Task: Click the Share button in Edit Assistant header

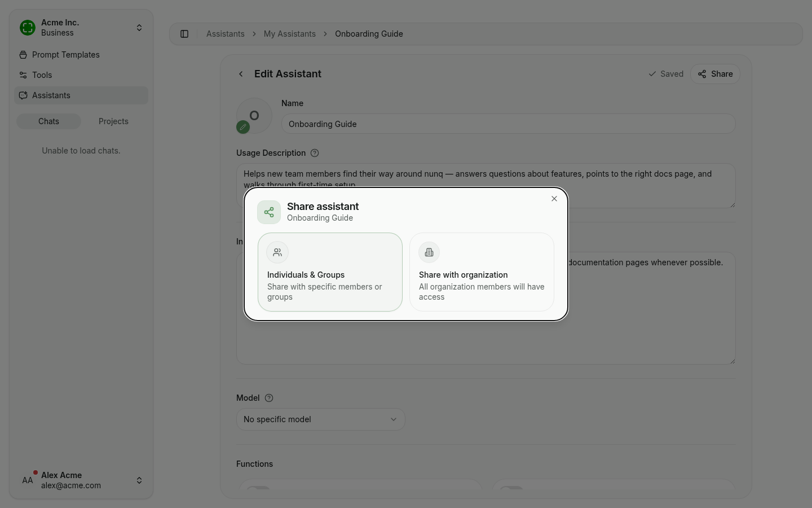Action: point(715,74)
